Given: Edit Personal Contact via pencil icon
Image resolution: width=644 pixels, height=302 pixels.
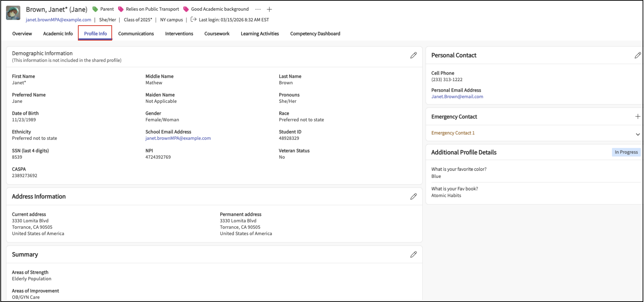Looking at the screenshot, I should point(637,55).
